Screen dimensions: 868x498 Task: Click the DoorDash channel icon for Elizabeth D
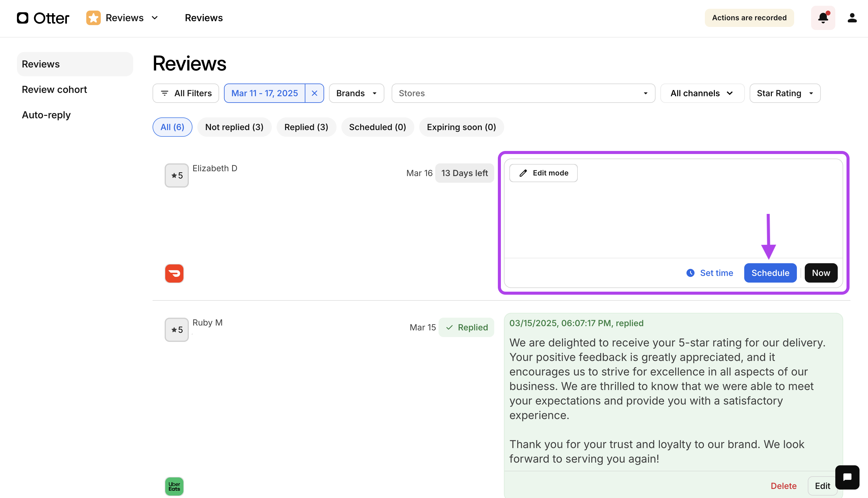(x=174, y=273)
